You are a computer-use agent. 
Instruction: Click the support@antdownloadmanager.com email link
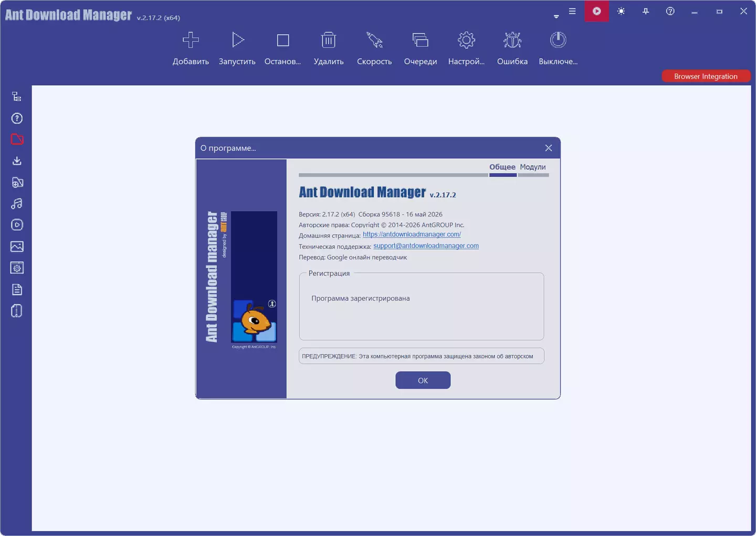(426, 246)
